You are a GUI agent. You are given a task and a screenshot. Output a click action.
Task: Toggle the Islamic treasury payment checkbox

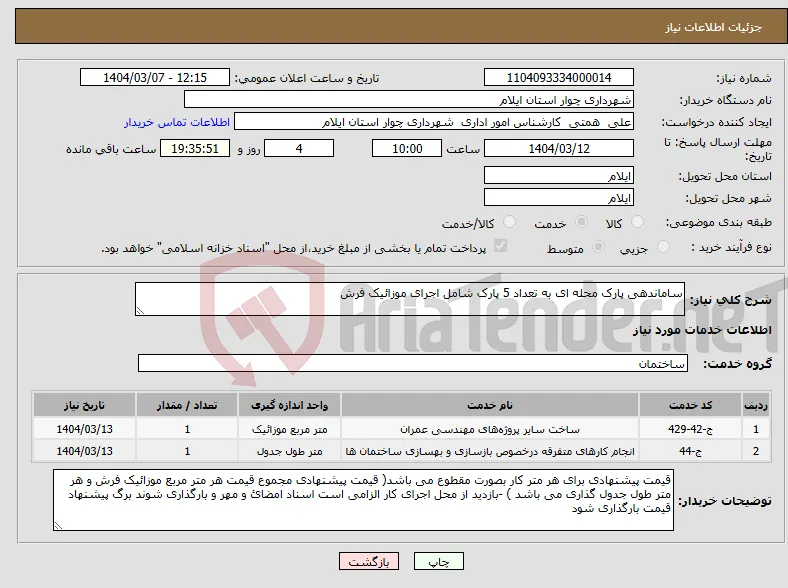pyautogui.click(x=501, y=246)
